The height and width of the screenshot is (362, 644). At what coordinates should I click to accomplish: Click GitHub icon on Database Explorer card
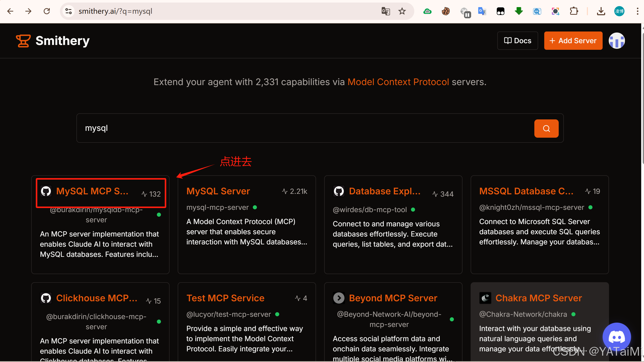point(339,191)
